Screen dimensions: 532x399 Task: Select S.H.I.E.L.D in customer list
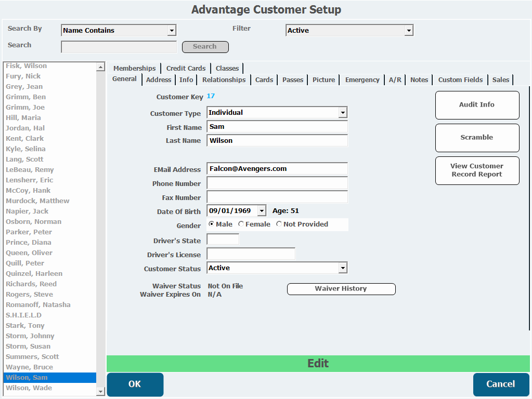(x=49, y=315)
